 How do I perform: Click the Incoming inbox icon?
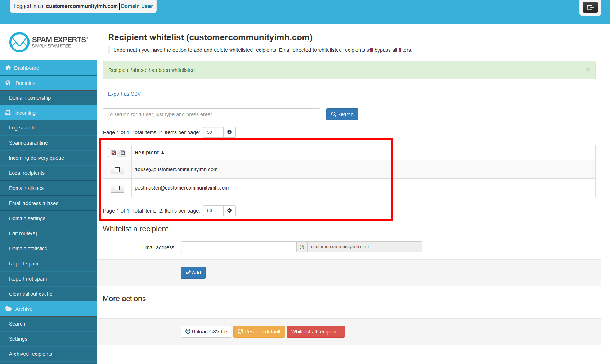click(x=8, y=113)
